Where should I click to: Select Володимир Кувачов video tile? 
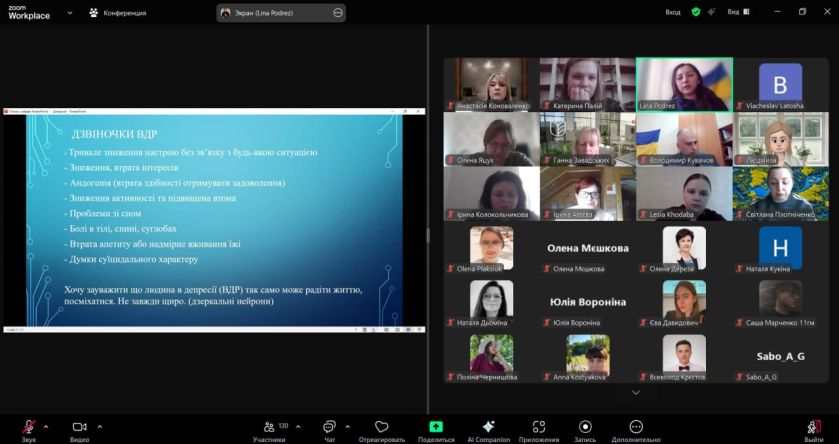[684, 139]
